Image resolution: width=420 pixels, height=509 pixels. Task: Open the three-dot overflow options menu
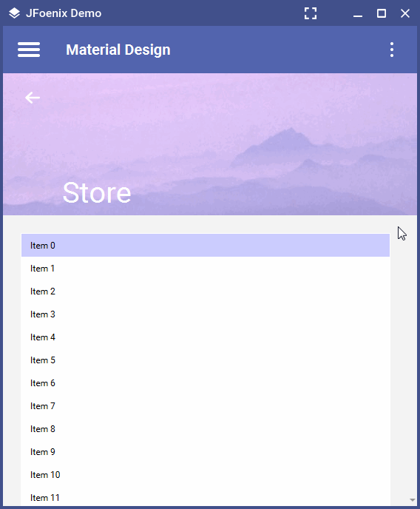pyautogui.click(x=392, y=50)
